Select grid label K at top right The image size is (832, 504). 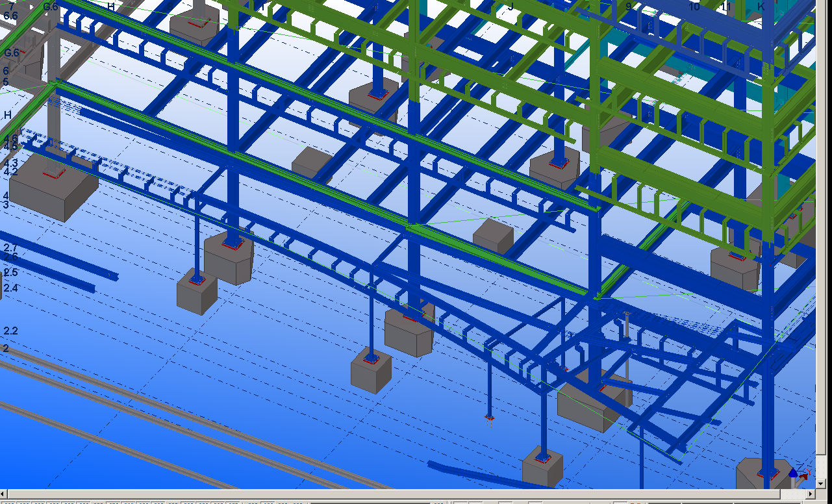pos(761,6)
